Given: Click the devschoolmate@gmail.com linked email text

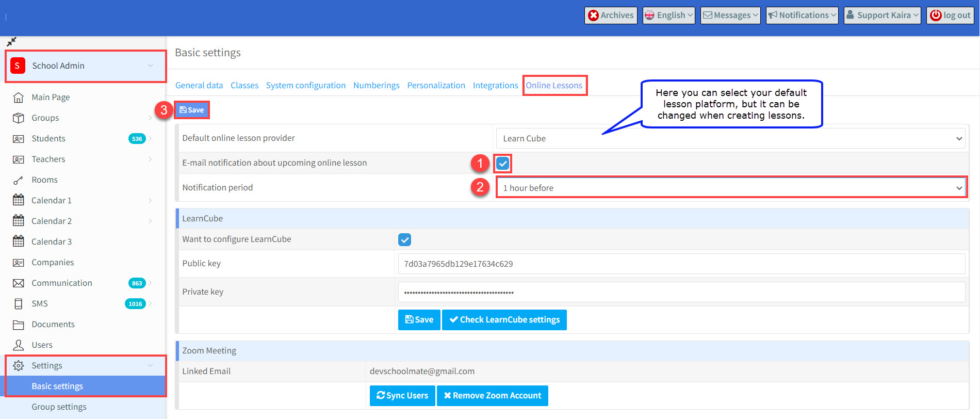Looking at the screenshot, I should [422, 371].
